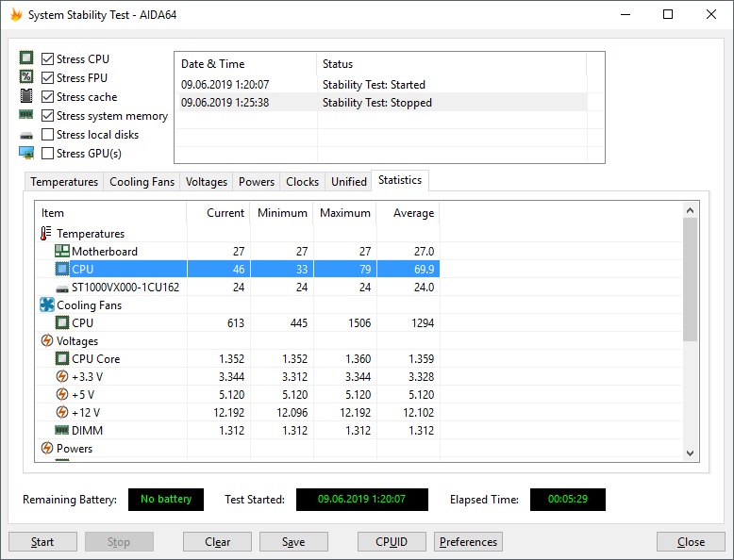Open the Voltages tab

(206, 182)
